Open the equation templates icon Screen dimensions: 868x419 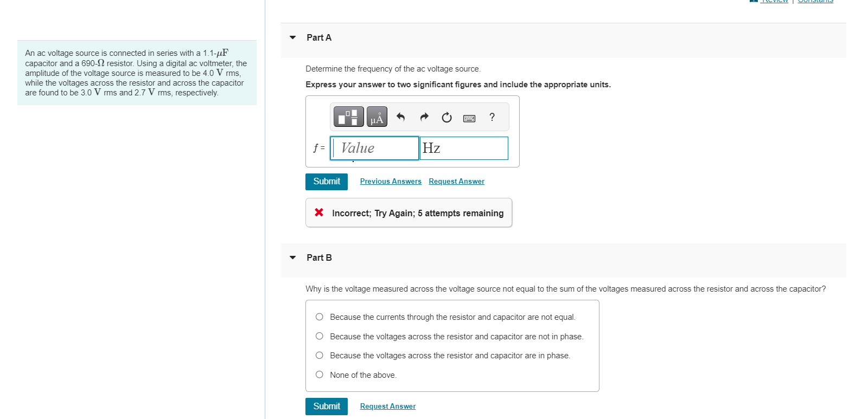point(348,117)
